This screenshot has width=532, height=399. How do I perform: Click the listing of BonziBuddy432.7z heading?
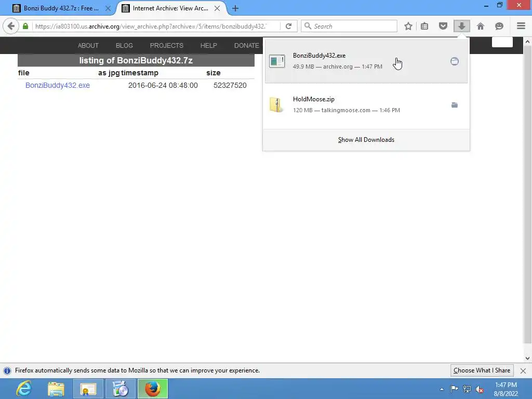tap(136, 60)
